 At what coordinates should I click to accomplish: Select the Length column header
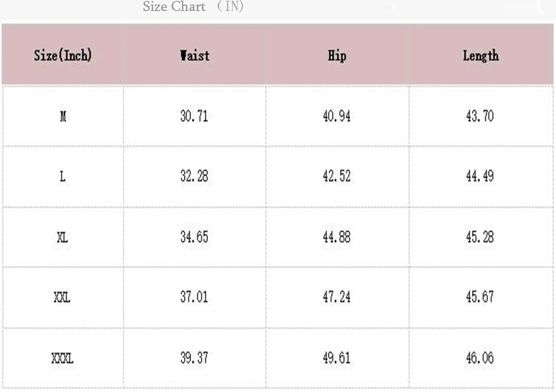point(481,56)
